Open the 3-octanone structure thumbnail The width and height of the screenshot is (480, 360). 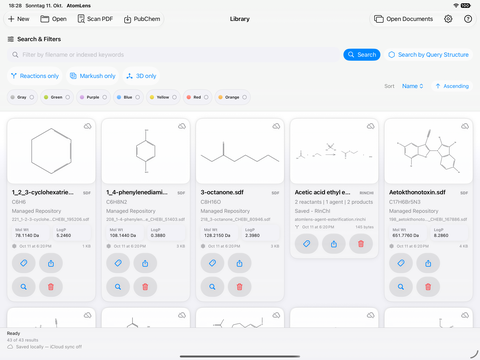tap(240, 151)
